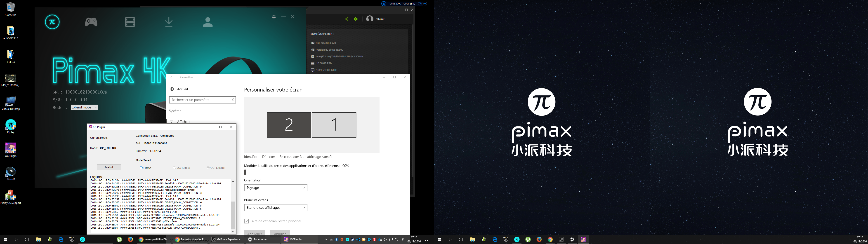Open GeForce Experience green settings gear

pos(356,19)
